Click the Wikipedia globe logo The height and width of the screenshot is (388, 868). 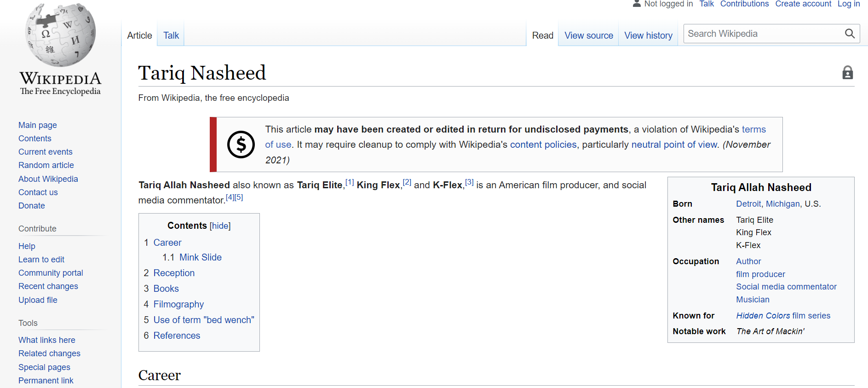tap(60, 35)
